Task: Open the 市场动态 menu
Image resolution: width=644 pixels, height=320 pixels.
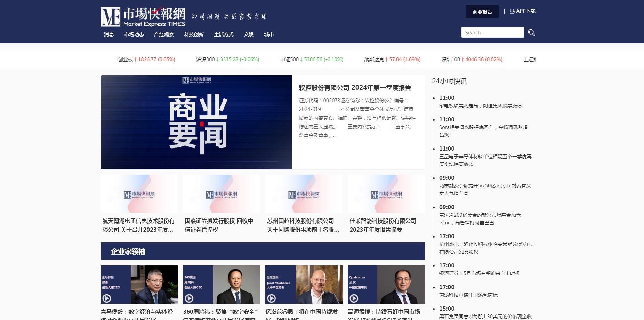Action: click(x=134, y=34)
